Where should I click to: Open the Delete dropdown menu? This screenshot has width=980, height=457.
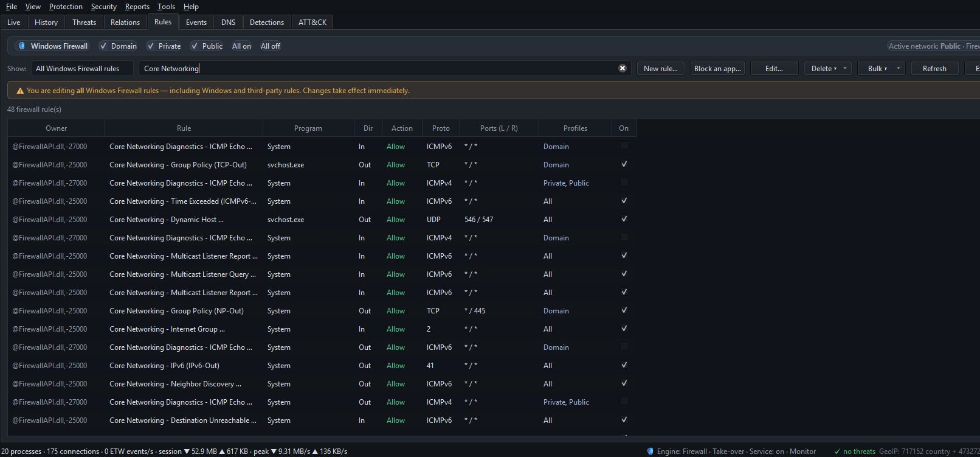(x=828, y=68)
